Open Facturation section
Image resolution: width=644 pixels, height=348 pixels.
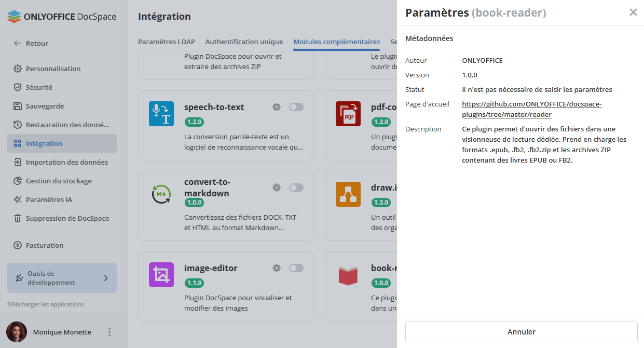point(62,245)
